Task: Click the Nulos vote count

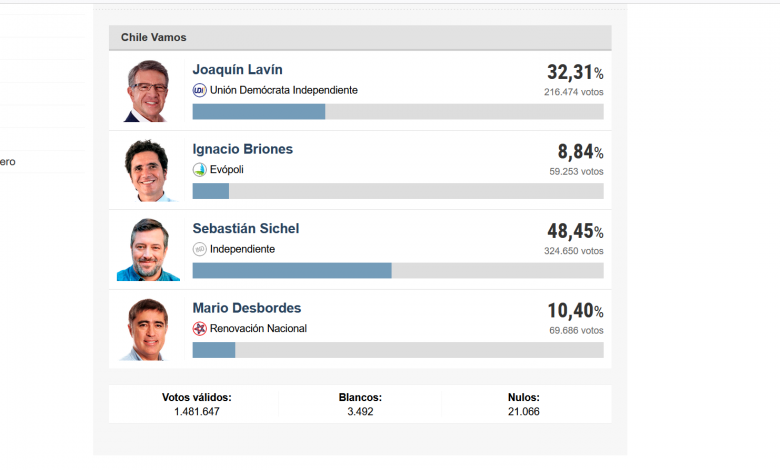Action: pyautogui.click(x=523, y=411)
